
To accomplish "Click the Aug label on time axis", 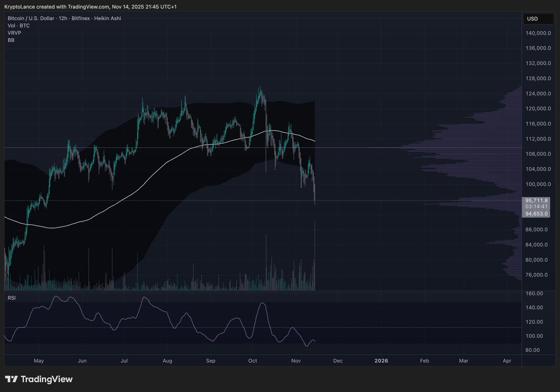I will click(x=168, y=361).
